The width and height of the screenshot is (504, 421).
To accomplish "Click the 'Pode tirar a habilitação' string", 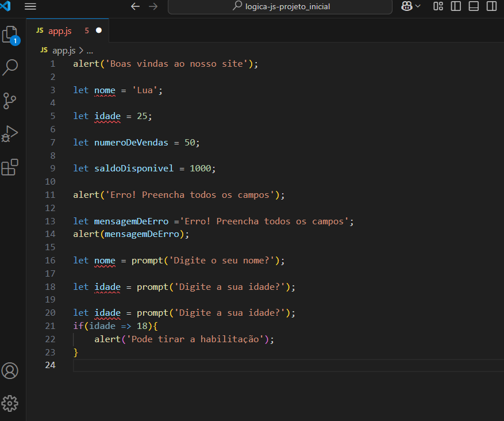I will tap(195, 339).
